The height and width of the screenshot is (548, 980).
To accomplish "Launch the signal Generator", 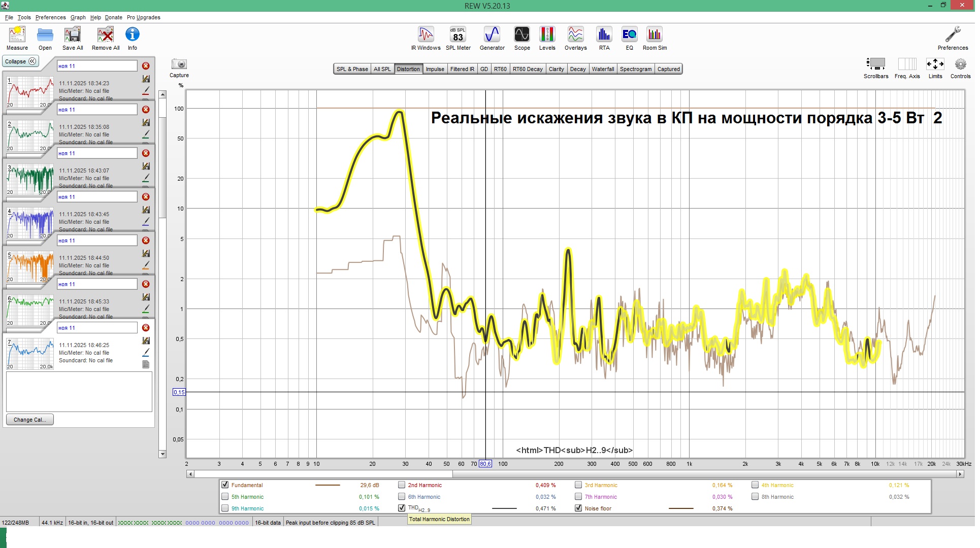I will 492,35.
